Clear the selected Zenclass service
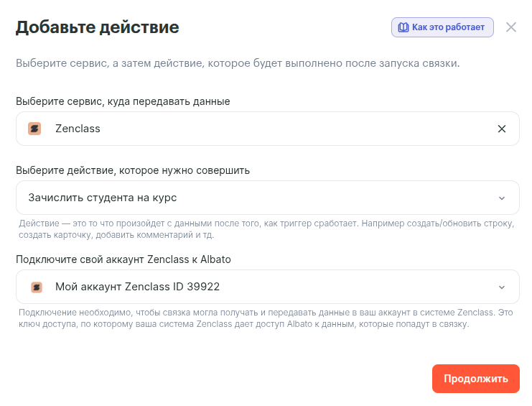The width and height of the screenshot is (532, 406). [x=502, y=129]
